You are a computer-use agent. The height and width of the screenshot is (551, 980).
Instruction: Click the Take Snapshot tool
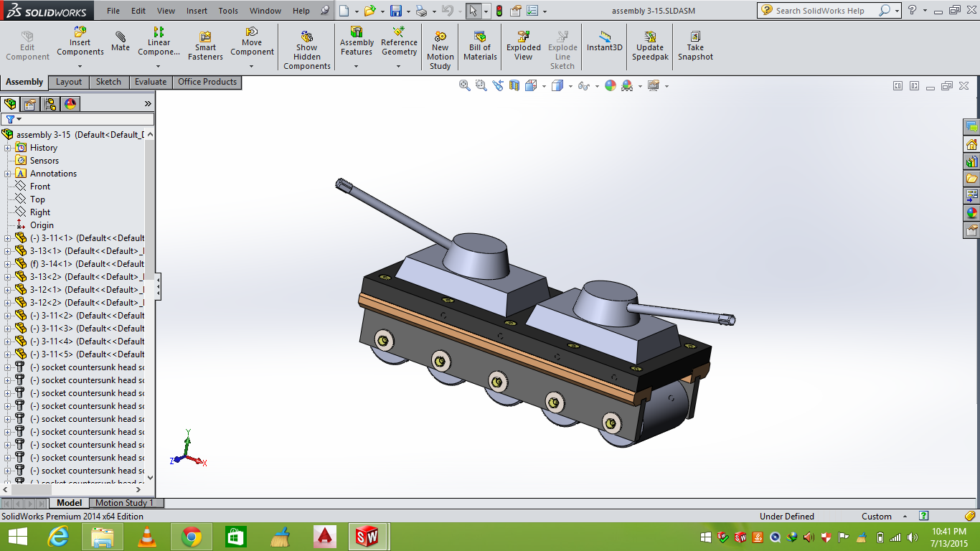pos(695,47)
